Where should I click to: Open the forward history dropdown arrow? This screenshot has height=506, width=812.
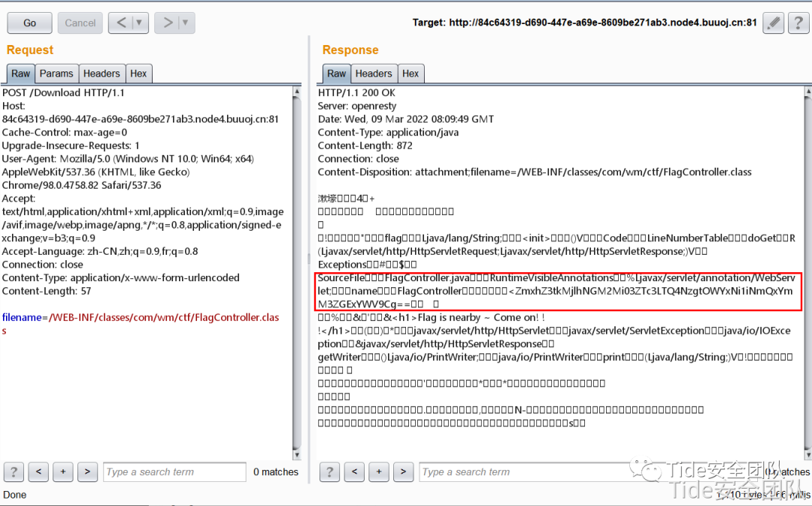186,23
